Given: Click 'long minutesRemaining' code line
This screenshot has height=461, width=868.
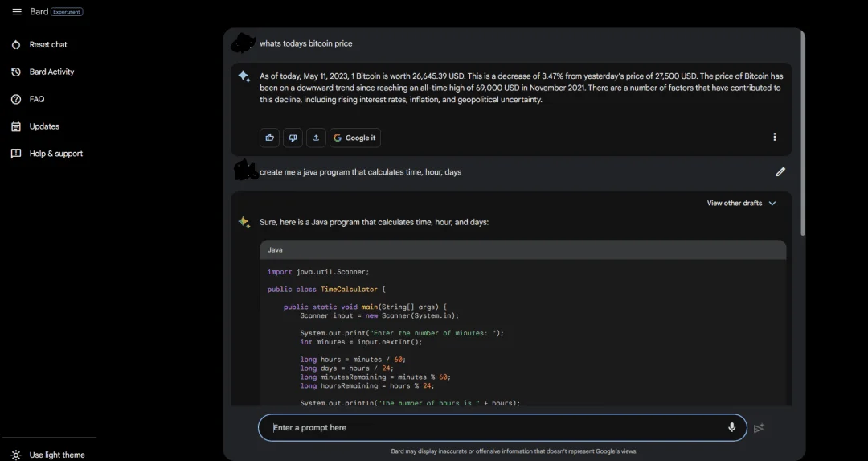Looking at the screenshot, I should click(x=375, y=377).
